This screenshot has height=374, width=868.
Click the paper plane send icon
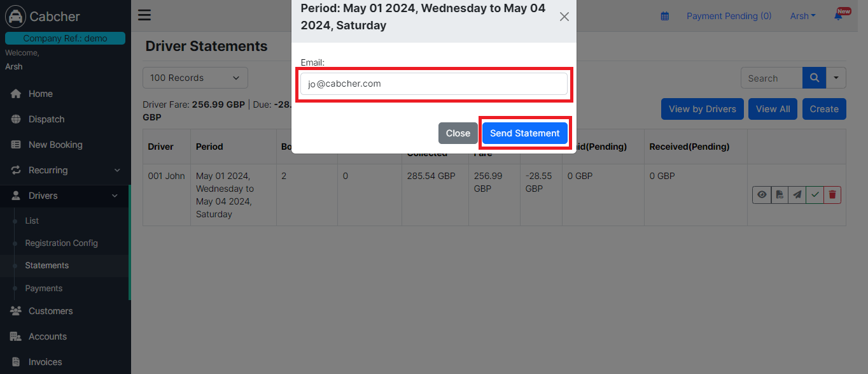tap(797, 195)
